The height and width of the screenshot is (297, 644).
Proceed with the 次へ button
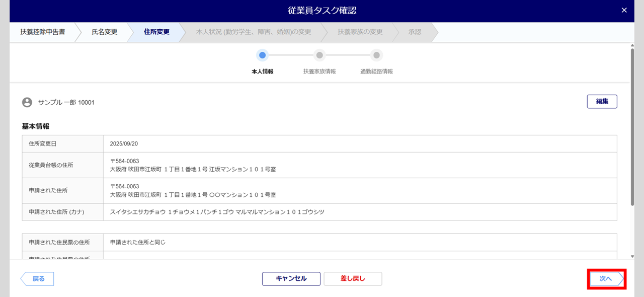coord(606,278)
